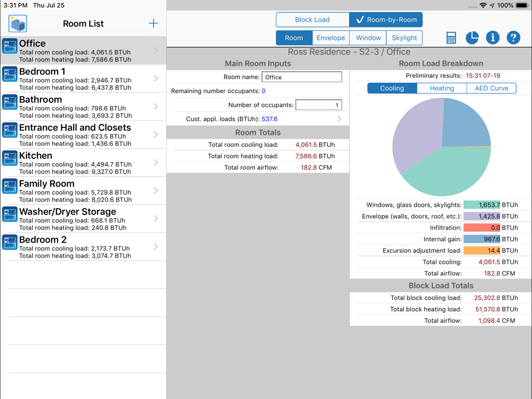The height and width of the screenshot is (399, 532).
Task: Click the app cube logo icon
Action: pyautogui.click(x=17, y=23)
